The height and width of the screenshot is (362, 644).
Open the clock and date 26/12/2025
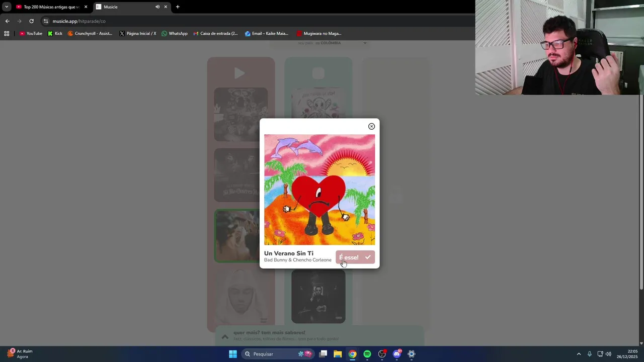click(627, 354)
